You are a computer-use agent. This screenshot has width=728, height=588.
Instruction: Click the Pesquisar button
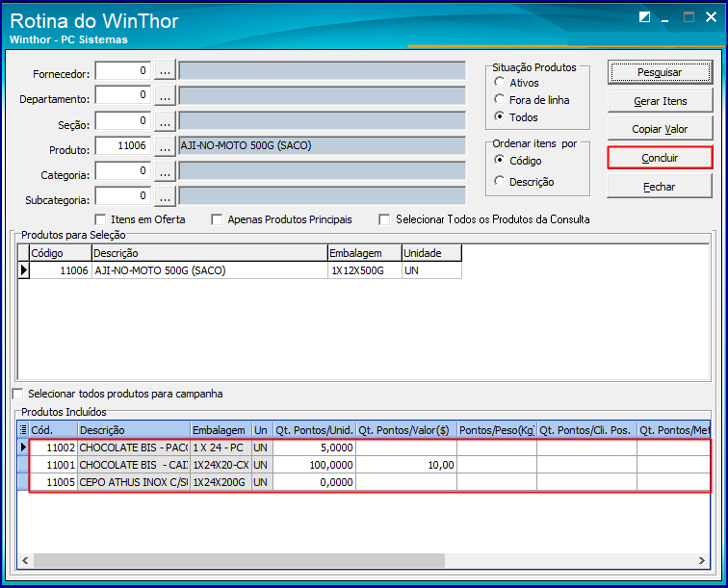[660, 72]
